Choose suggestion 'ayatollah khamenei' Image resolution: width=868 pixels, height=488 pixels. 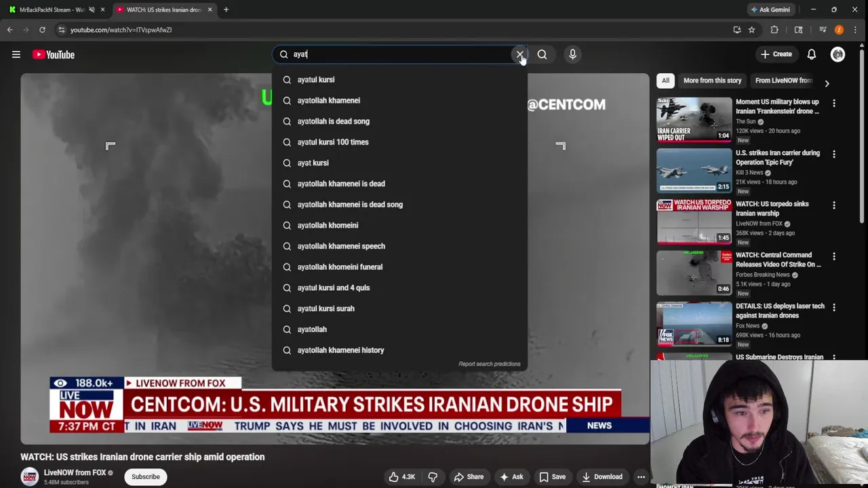(x=399, y=100)
